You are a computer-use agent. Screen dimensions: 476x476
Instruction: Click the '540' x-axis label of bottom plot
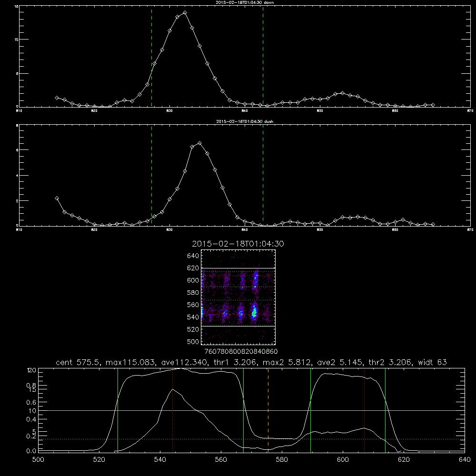(160, 460)
